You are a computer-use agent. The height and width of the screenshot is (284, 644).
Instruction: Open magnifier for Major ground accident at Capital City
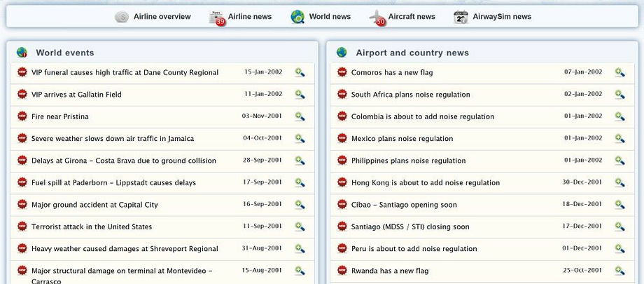point(300,205)
